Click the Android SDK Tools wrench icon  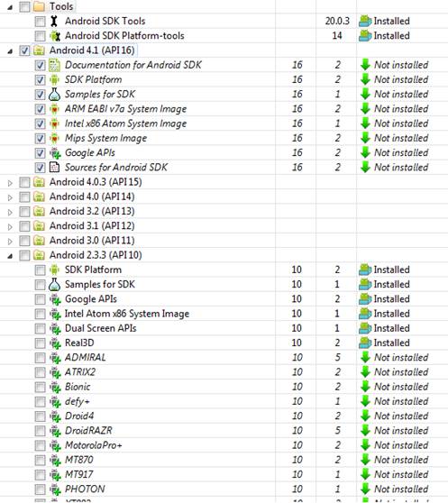[x=54, y=21]
